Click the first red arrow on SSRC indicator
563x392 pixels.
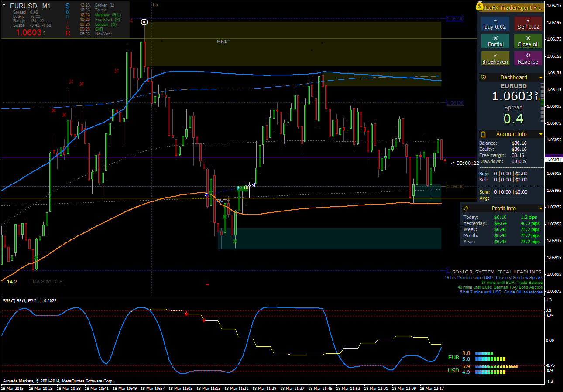tap(186, 314)
